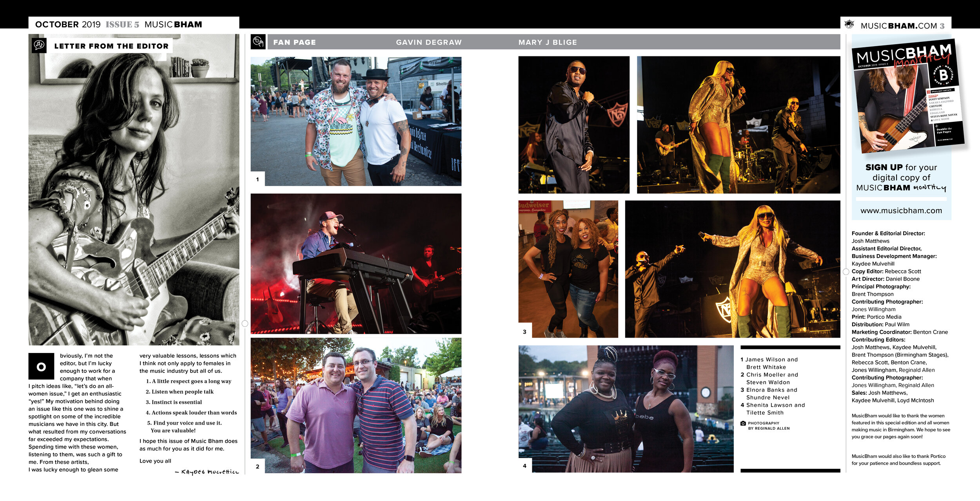Open the black-and-white editor photo with guitar
This screenshot has width=980, height=501.
point(134,190)
